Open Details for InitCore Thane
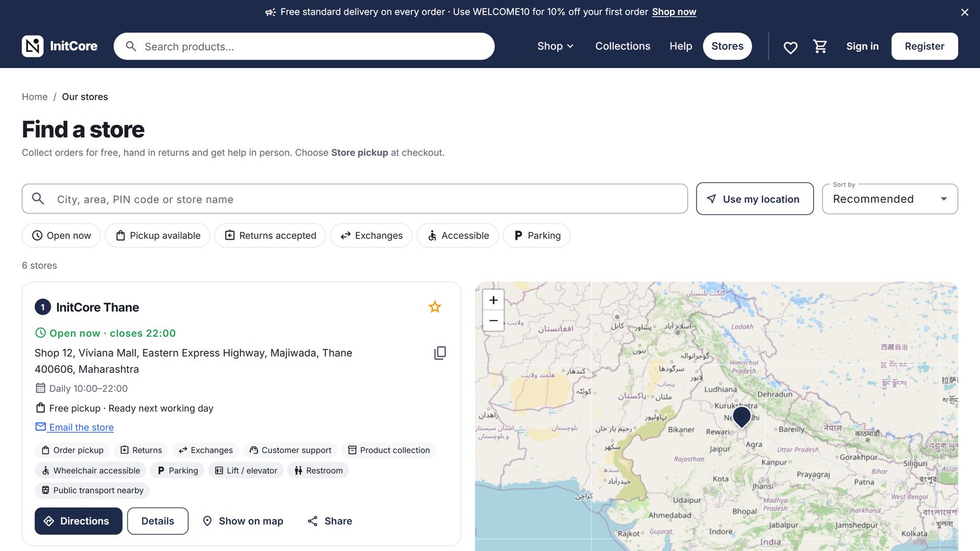The height and width of the screenshot is (551, 980). (x=157, y=521)
